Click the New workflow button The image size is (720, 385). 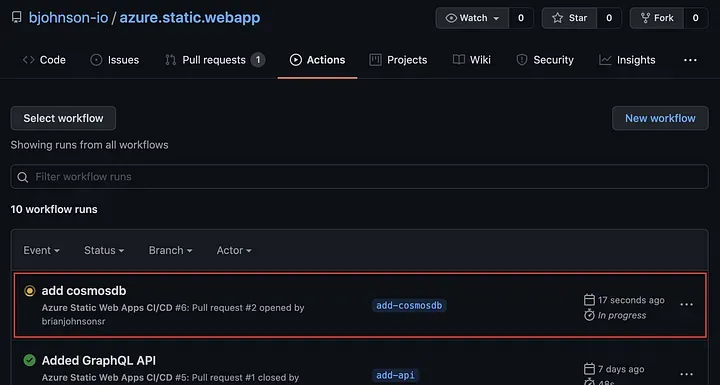pos(660,118)
